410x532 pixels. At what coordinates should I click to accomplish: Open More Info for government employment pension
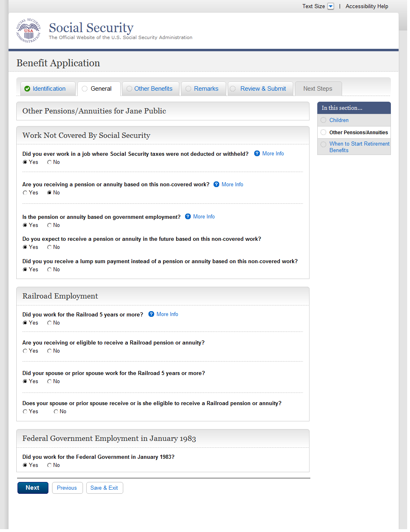click(x=204, y=216)
